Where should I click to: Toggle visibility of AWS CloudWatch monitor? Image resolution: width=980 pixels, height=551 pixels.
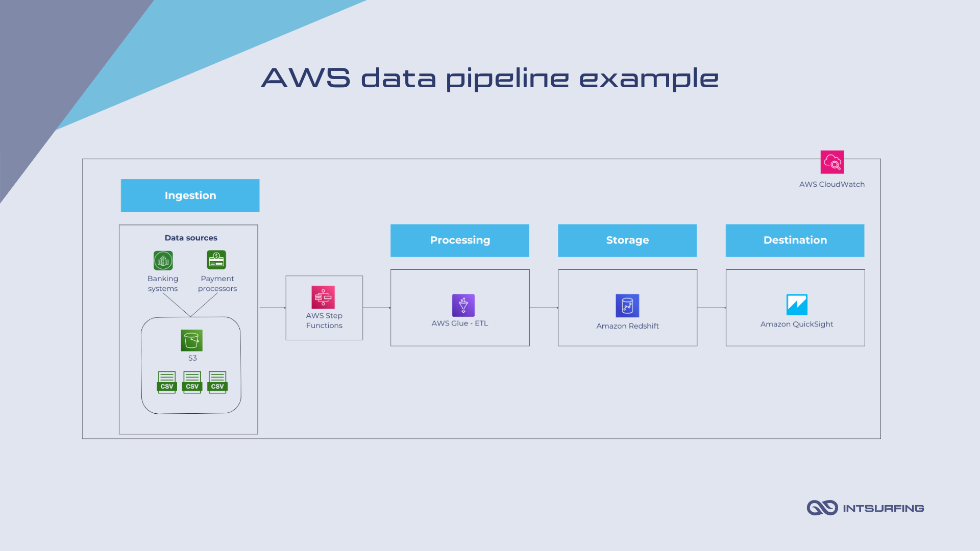[832, 161]
